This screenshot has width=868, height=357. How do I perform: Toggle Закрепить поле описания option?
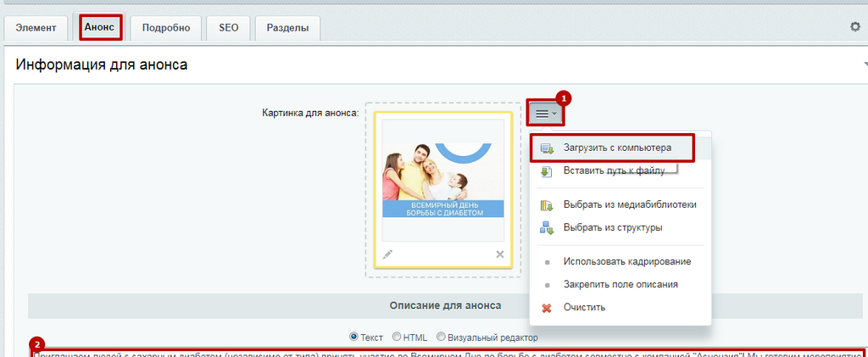pyautogui.click(x=620, y=284)
